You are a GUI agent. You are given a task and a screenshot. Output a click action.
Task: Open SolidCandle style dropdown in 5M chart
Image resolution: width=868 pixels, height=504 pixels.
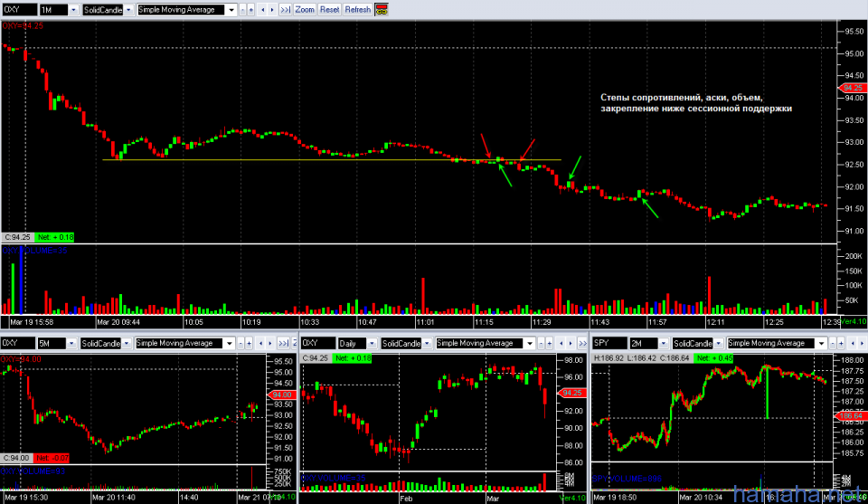coord(127,343)
